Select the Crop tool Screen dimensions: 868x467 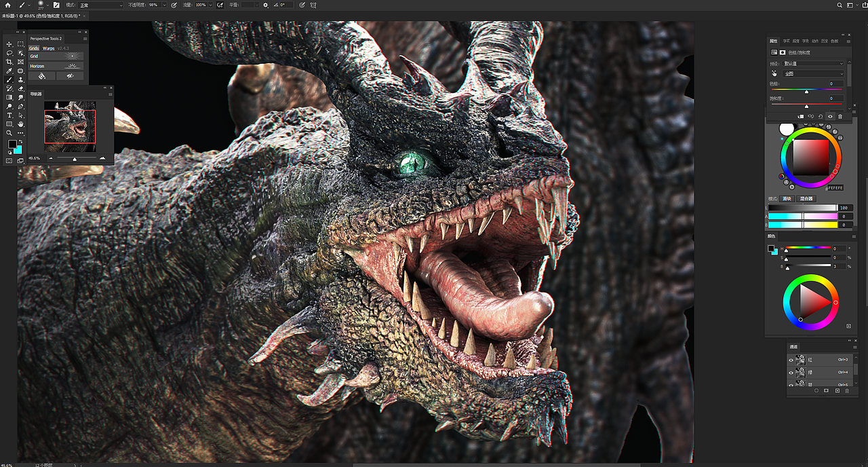coord(9,62)
